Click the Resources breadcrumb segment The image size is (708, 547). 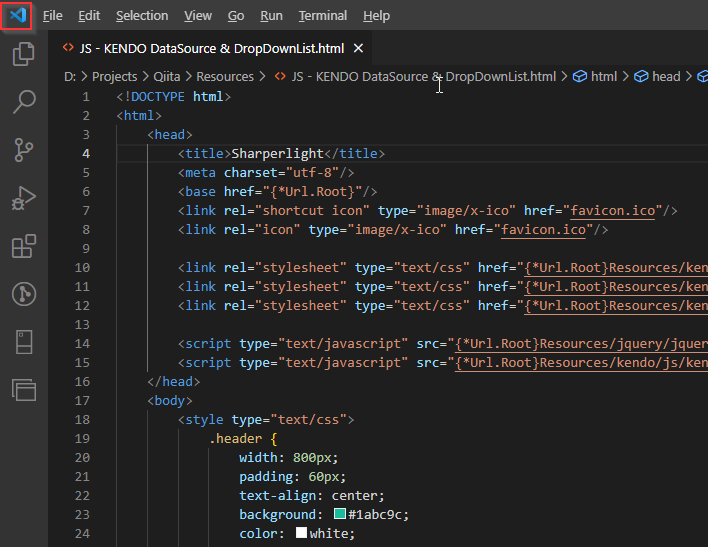pyautogui.click(x=225, y=77)
